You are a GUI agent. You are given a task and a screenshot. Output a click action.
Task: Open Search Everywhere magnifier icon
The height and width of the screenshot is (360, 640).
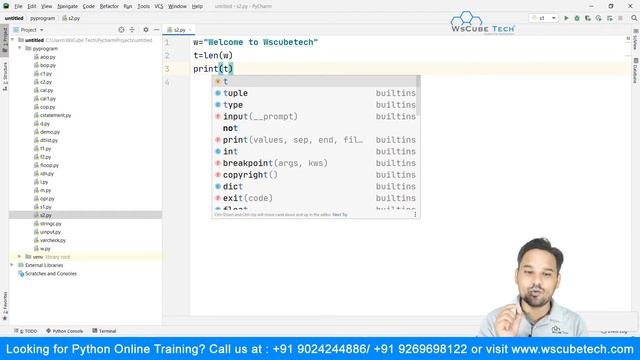[634, 18]
